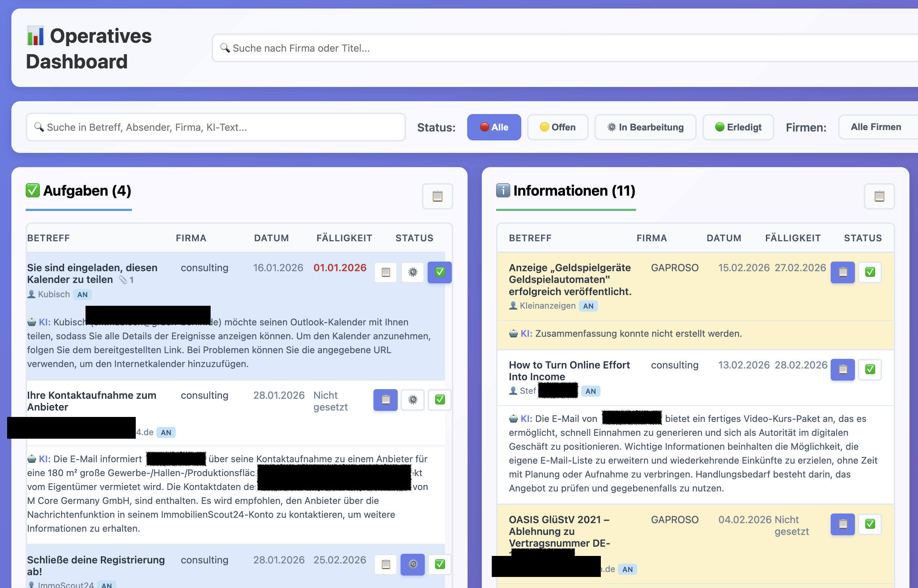Click STATUS column header in Informationen table
Screen dimensions: 918x588
click(863, 238)
